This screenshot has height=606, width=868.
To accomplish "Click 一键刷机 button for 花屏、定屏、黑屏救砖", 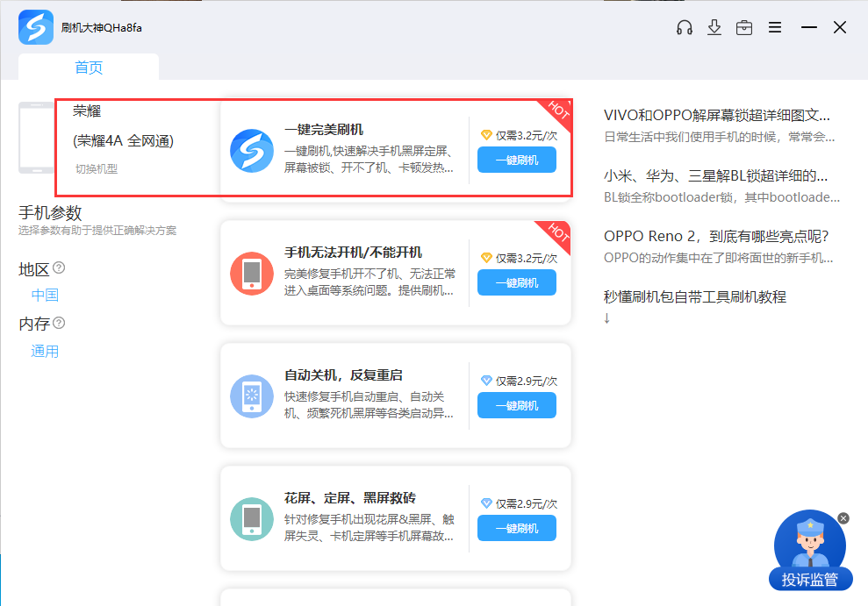I will tap(516, 528).
